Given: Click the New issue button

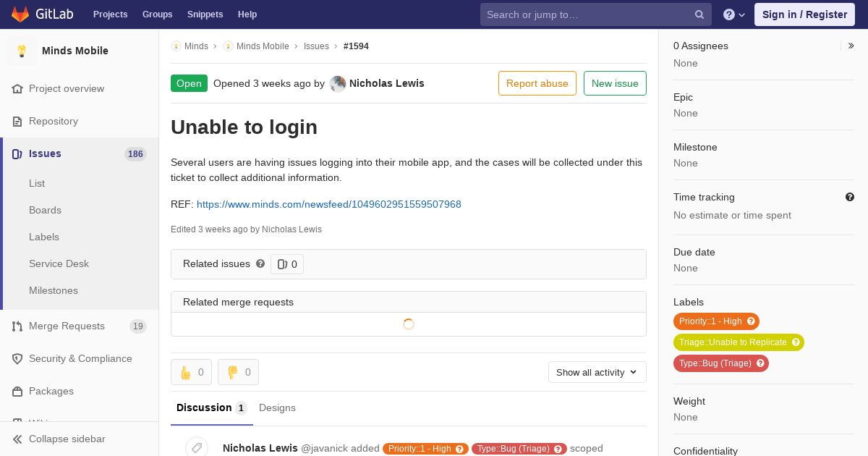Looking at the screenshot, I should [615, 83].
